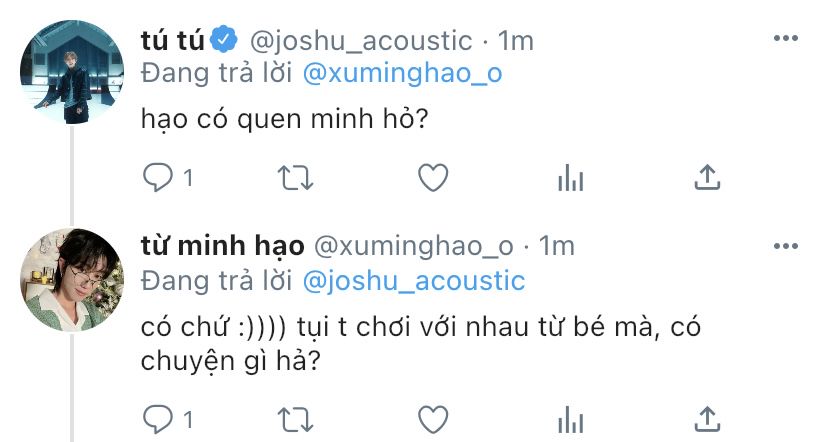This screenshot has height=442, width=828.
Task: View analytics for tú tú's tweet
Action: click(x=571, y=177)
